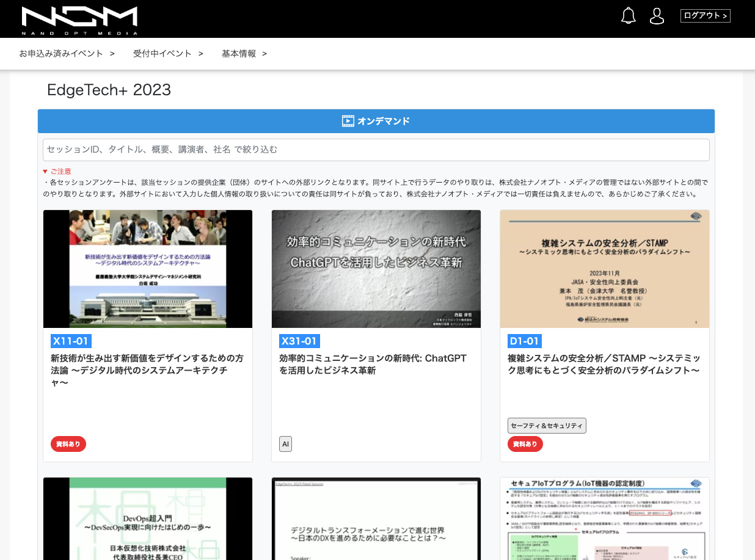Click the on-demand video icon in the blue bar
The height and width of the screenshot is (560, 755).
tap(348, 121)
